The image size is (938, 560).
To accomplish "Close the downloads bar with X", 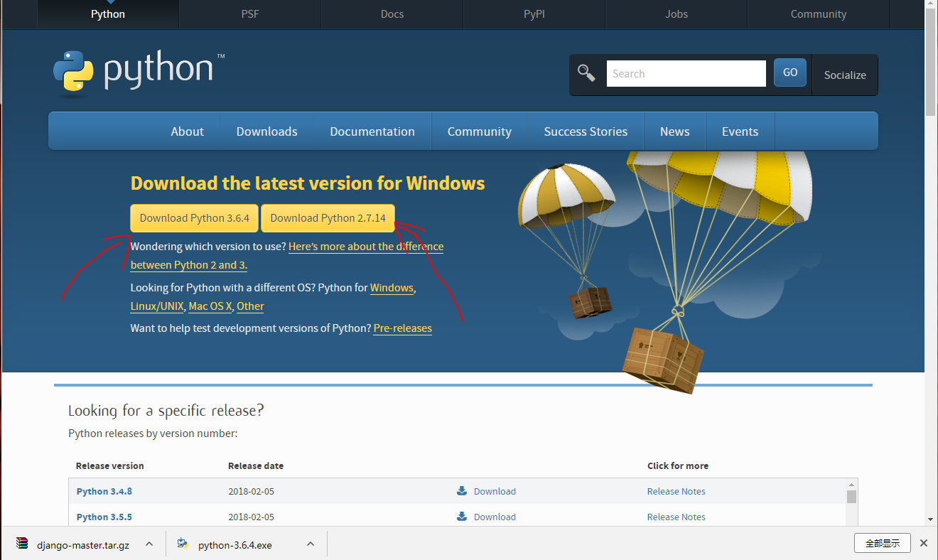I will click(923, 543).
